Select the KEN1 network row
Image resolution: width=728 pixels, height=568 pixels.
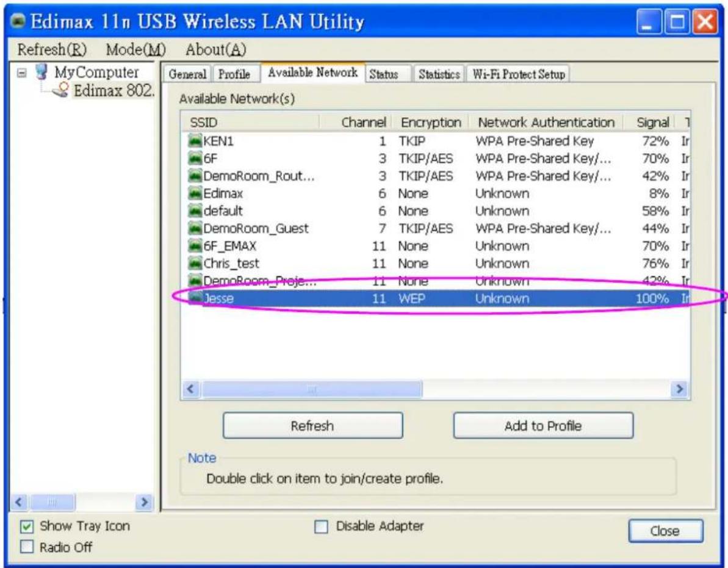coord(436,140)
